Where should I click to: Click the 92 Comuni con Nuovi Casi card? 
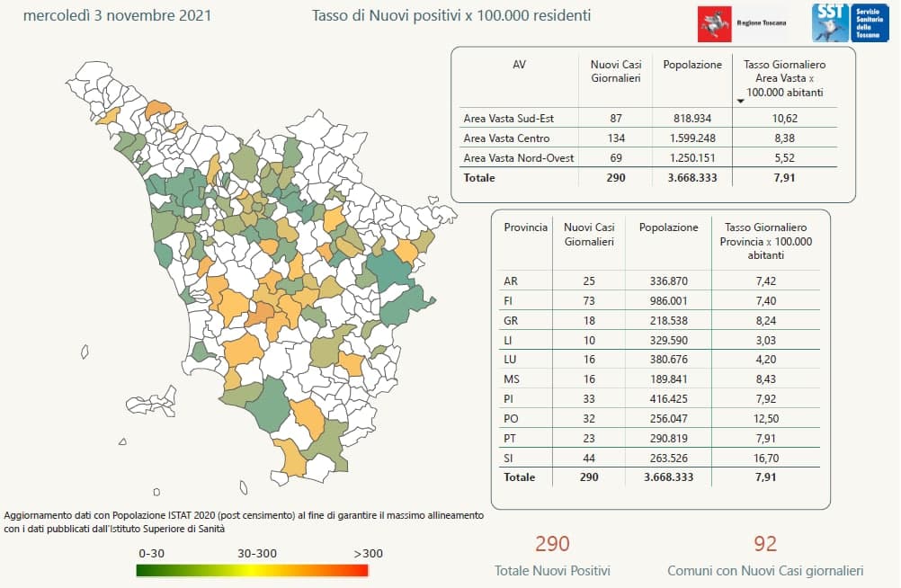[x=765, y=555]
